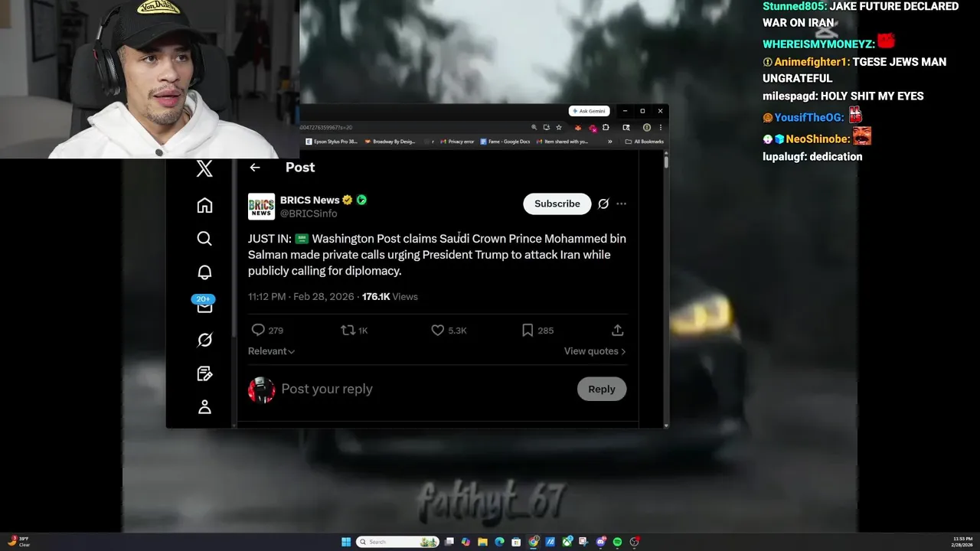The width and height of the screenshot is (980, 551).
Task: Go to Home in X sidebar
Action: tap(204, 205)
